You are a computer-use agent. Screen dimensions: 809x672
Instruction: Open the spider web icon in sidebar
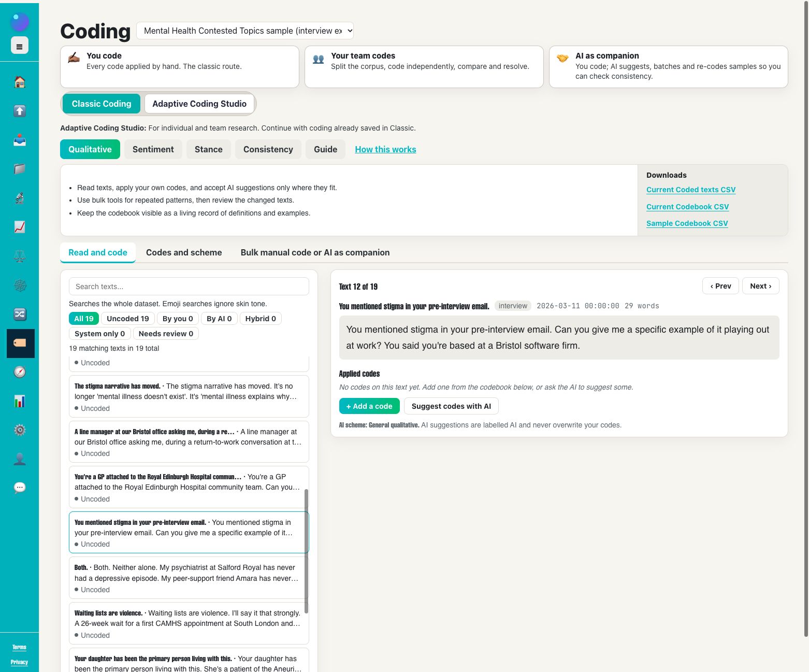click(20, 285)
